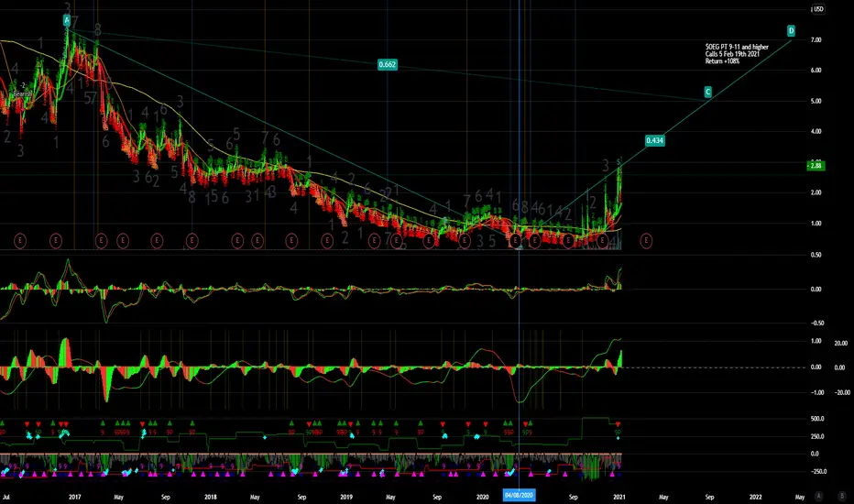Open the leftmost earnings E marker
Viewport: 854px width, 504px height.
click(20, 240)
